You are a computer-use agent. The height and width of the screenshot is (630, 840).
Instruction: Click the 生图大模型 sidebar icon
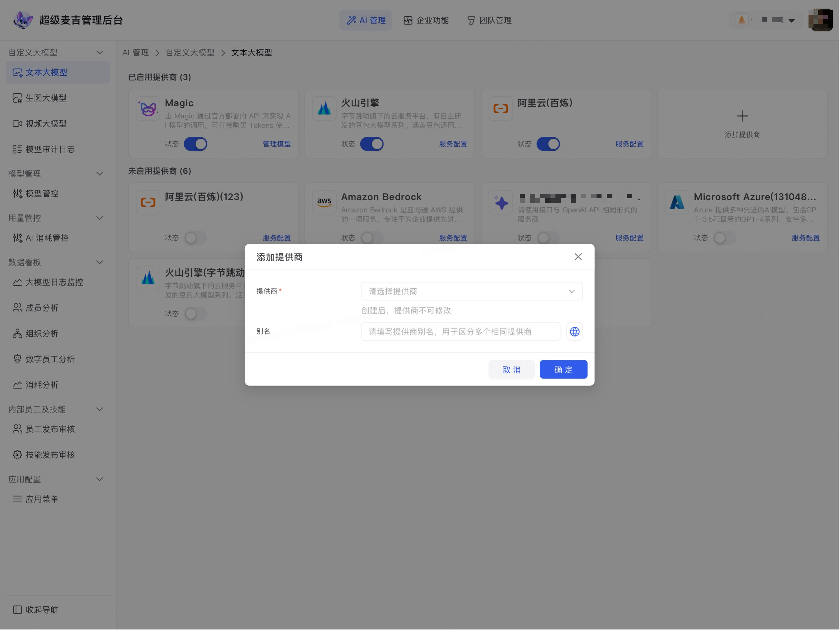17,98
